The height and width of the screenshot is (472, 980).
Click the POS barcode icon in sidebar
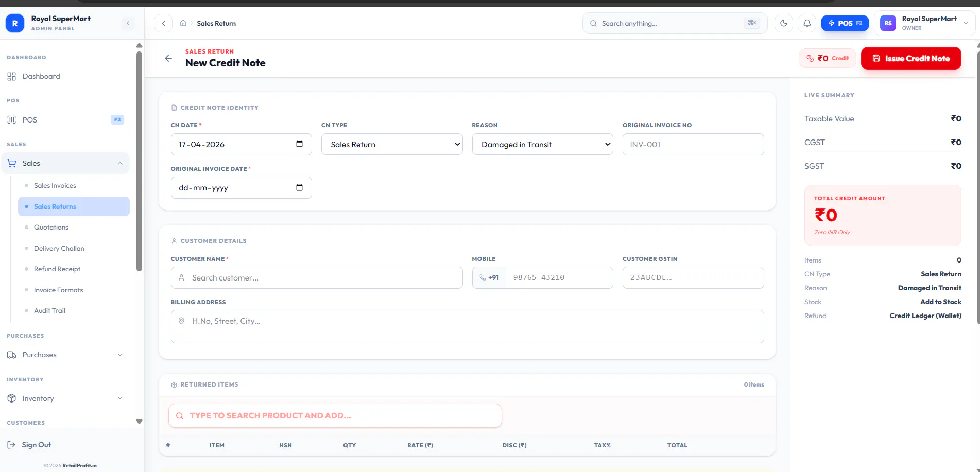pos(12,120)
